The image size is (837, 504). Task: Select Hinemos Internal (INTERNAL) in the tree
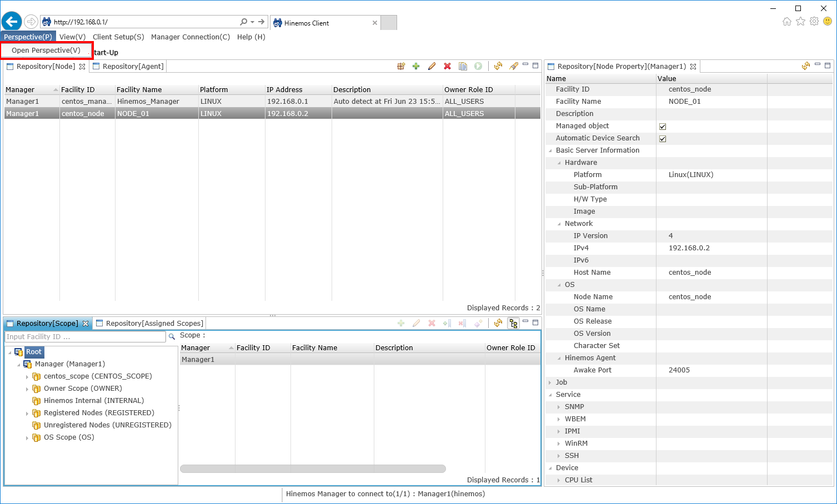[x=94, y=401]
